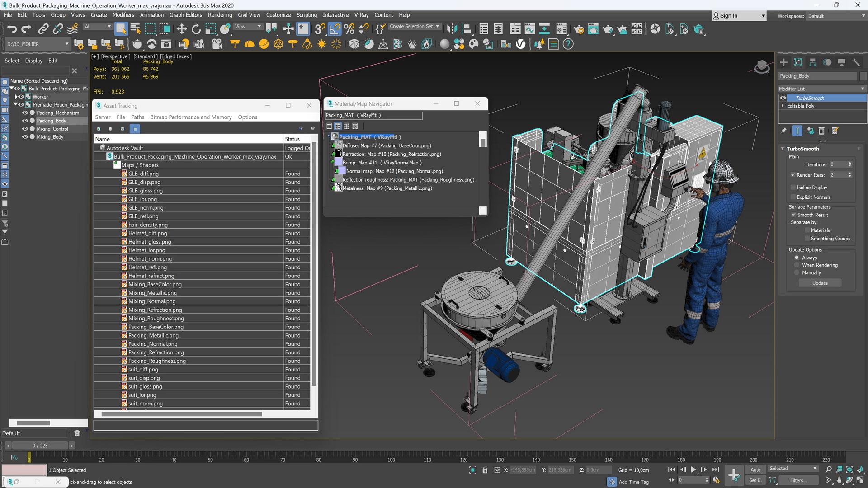This screenshot has width=868, height=488.
Task: Click the Undo arrow icon
Action: click(12, 29)
